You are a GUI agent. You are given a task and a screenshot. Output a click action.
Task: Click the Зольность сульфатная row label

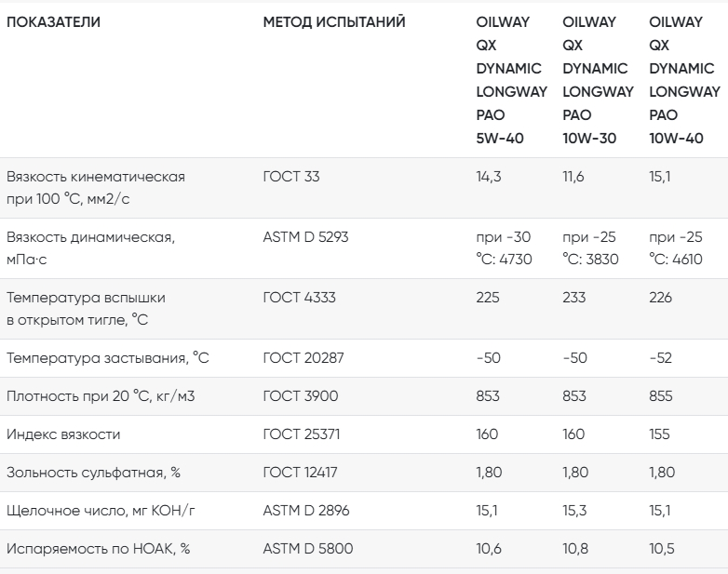[93, 473]
